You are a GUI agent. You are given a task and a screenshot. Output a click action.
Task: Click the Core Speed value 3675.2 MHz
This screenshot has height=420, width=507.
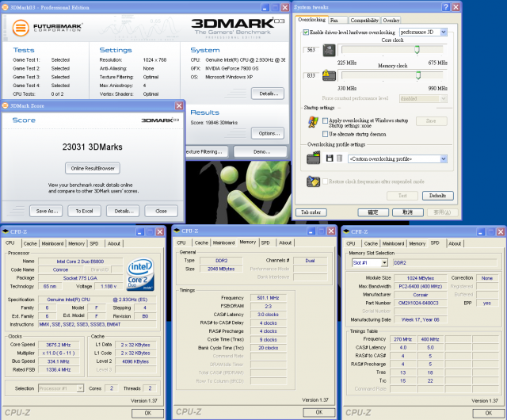59,345
